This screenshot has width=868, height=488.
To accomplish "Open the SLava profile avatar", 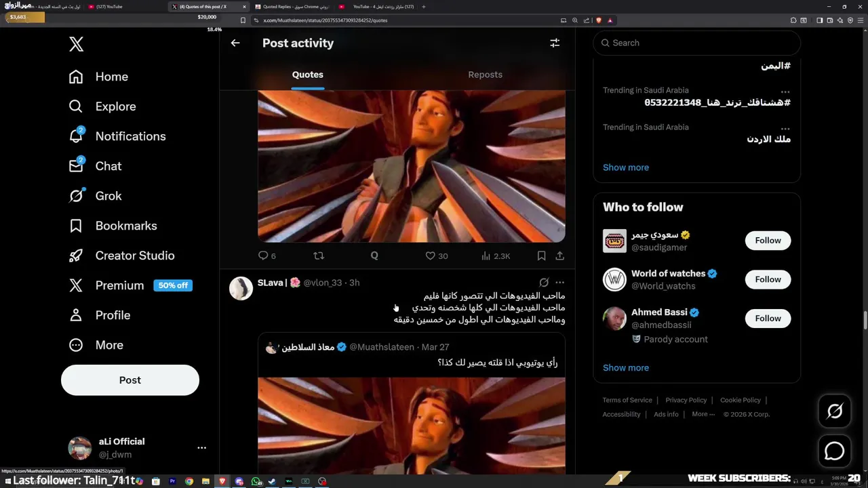I will 241,288.
